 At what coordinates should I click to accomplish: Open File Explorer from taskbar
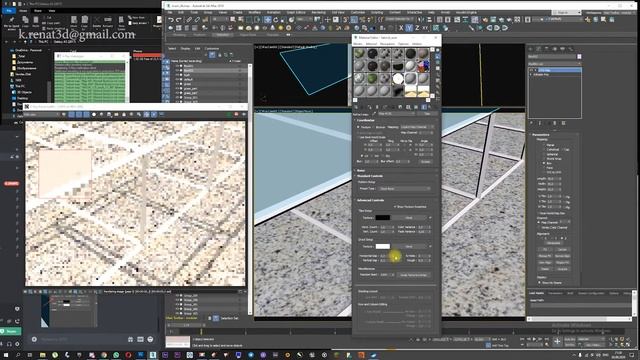[x=42, y=355]
